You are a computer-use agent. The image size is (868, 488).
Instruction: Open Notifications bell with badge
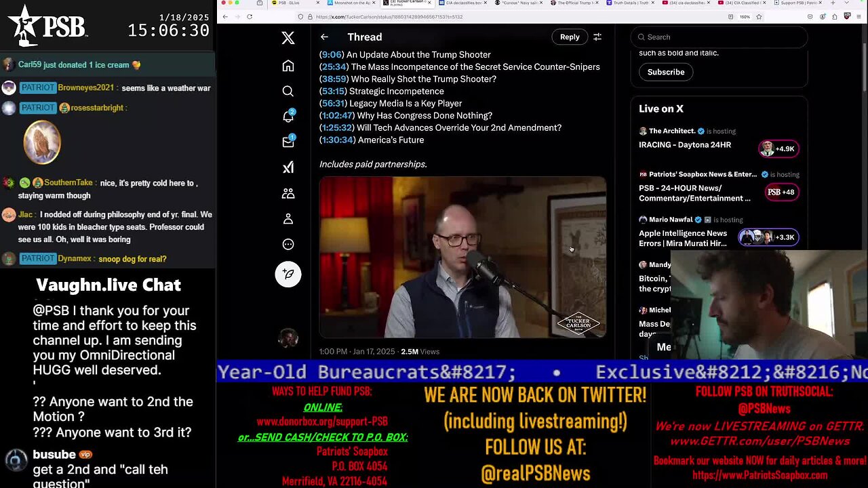click(x=288, y=117)
